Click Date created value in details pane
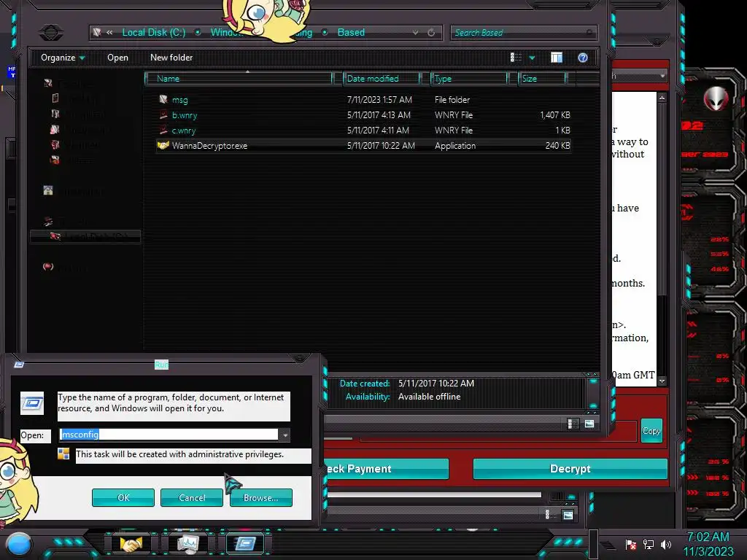747x560 pixels. coord(436,384)
